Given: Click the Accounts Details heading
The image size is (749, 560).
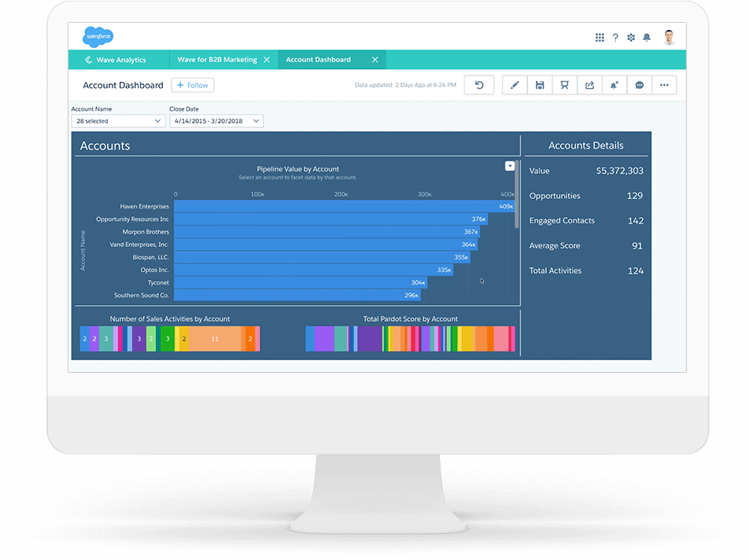Looking at the screenshot, I should coord(585,146).
